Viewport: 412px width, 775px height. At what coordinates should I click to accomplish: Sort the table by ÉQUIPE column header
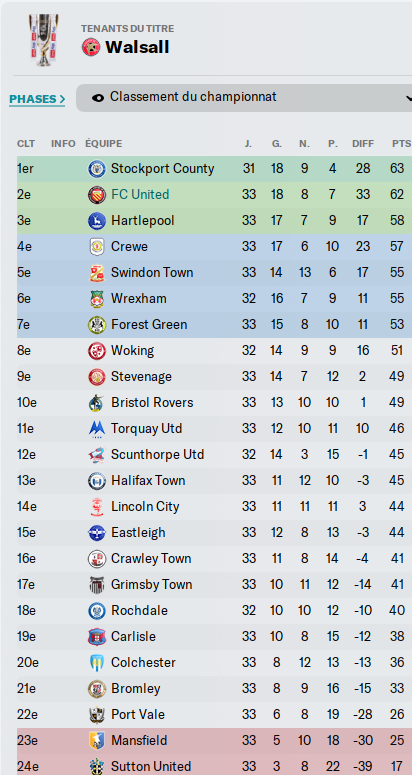(x=104, y=144)
